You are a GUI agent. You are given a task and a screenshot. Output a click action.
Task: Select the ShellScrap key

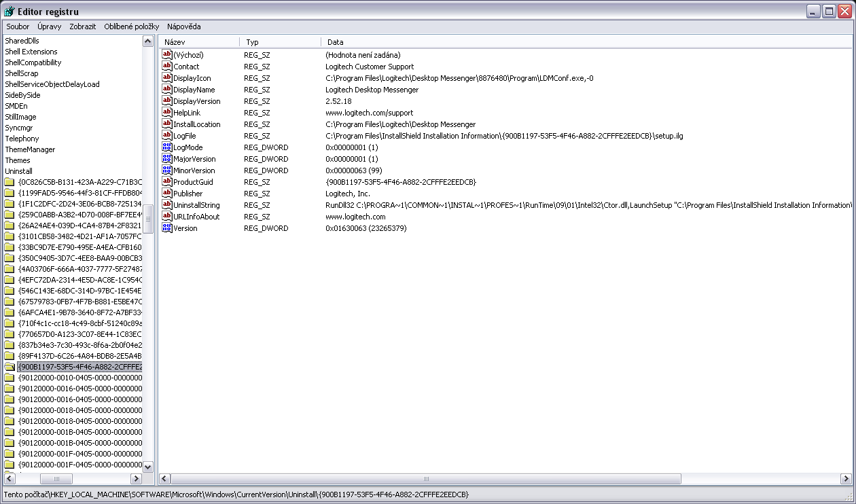(x=22, y=73)
